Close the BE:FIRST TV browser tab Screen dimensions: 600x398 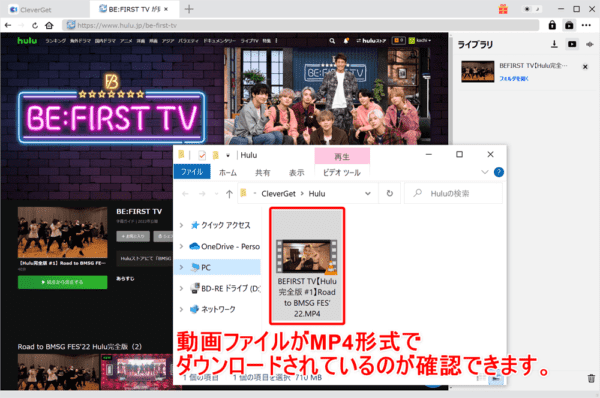[166, 9]
